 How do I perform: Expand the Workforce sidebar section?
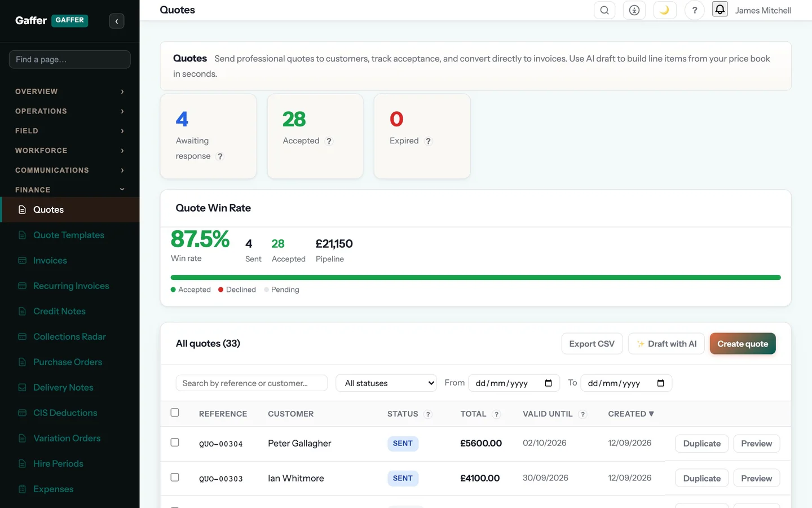pos(70,151)
